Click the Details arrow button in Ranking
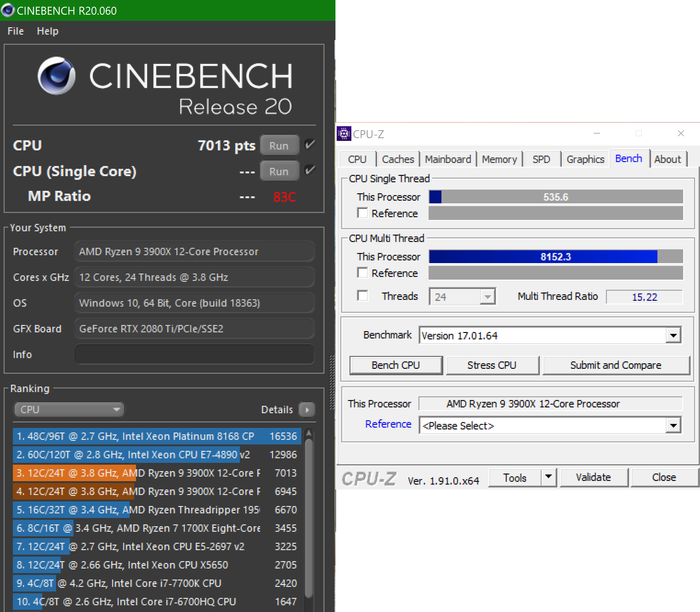The image size is (700, 612). click(x=307, y=410)
